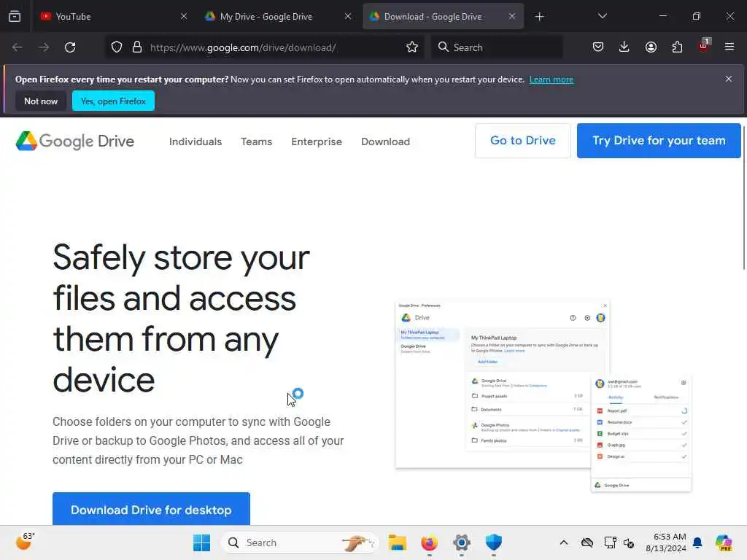Save page to Pocket

coord(598,47)
